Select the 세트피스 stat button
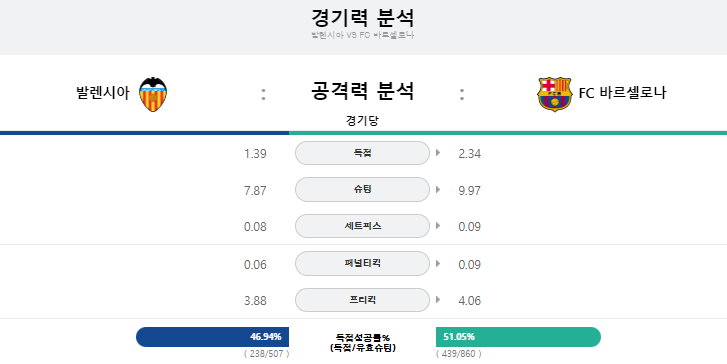The image size is (727, 364). pyautogui.click(x=363, y=226)
